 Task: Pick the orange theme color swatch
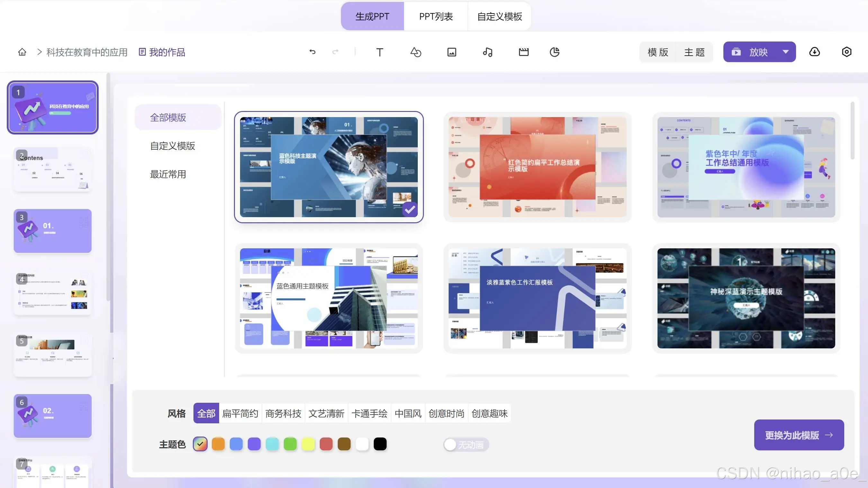218,444
